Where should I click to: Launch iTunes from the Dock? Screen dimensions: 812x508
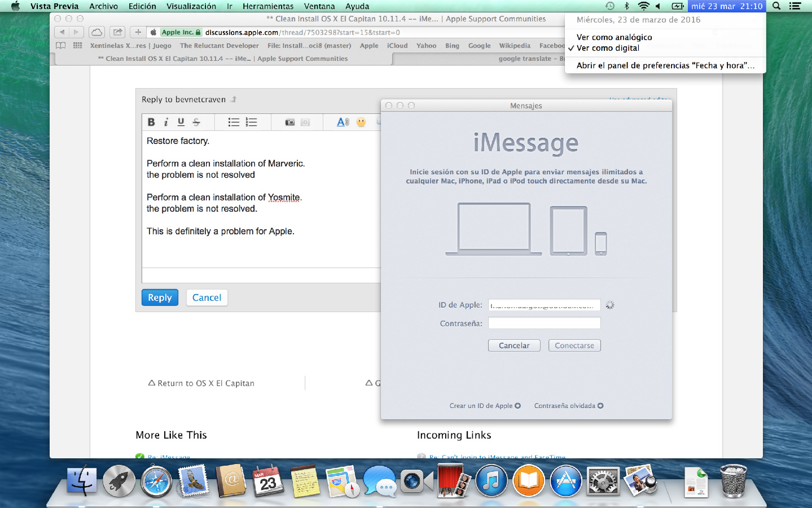491,481
